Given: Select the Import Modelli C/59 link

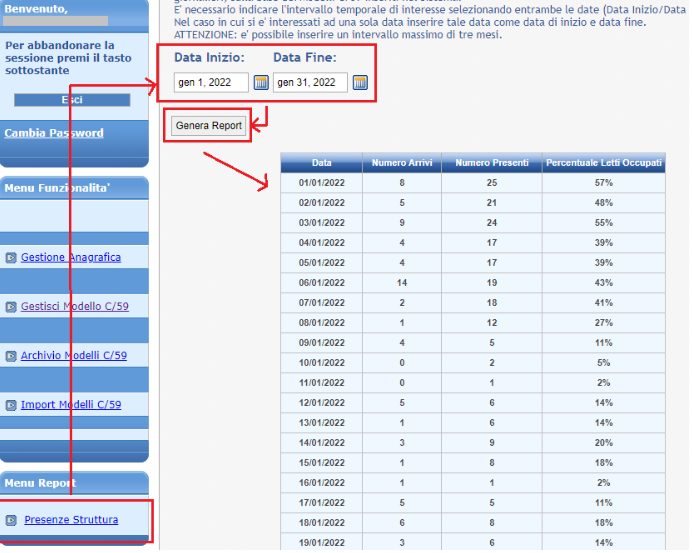Looking at the screenshot, I should coord(71,404).
